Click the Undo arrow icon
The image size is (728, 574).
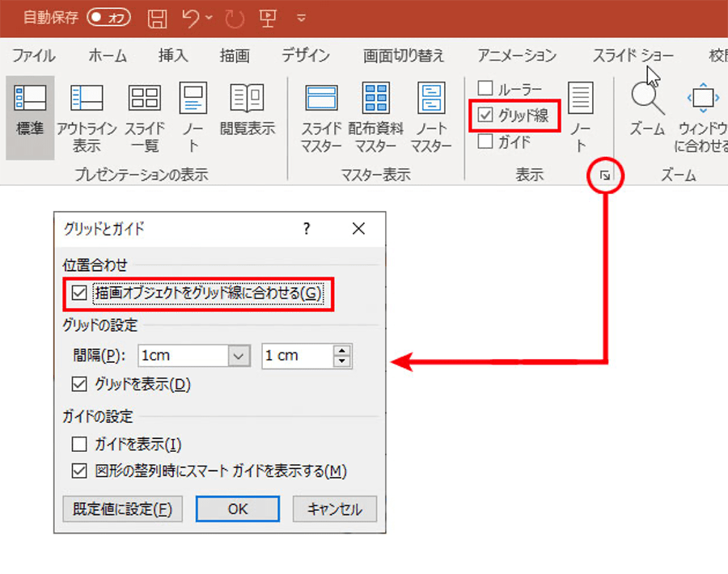191,18
